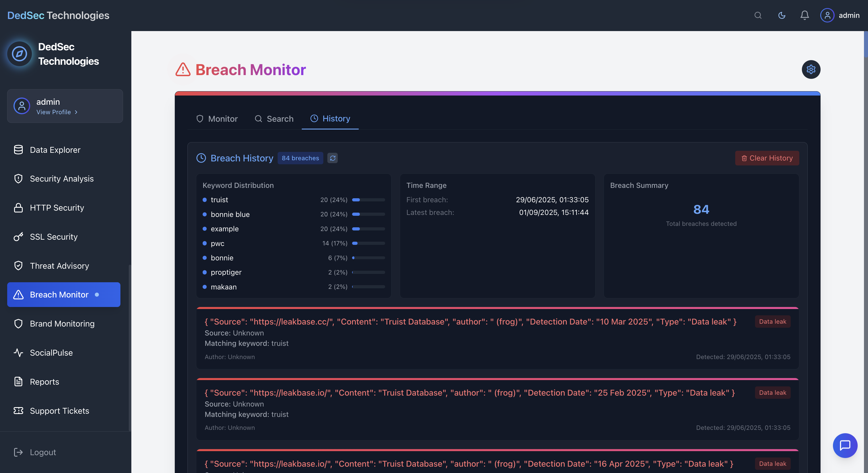This screenshot has width=868, height=473.
Task: Click the Brand Monitoring shield icon
Action: click(18, 324)
